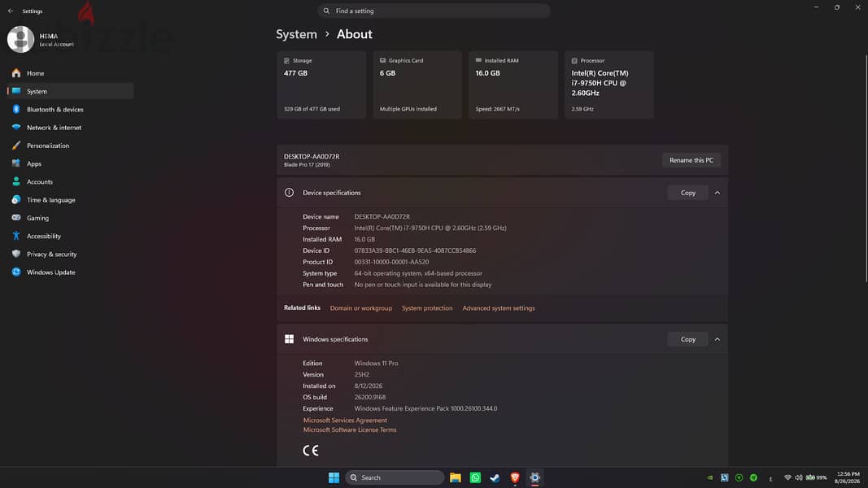Click the Device specifications info icon
Image resolution: width=868 pixels, height=488 pixels.
click(x=289, y=193)
